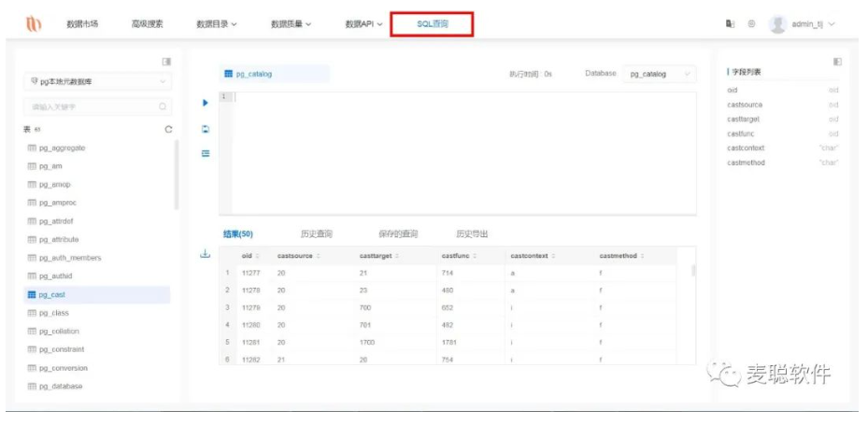This screenshot has width=868, height=425.
Task: Sort results by castsource column
Action: click(x=298, y=255)
